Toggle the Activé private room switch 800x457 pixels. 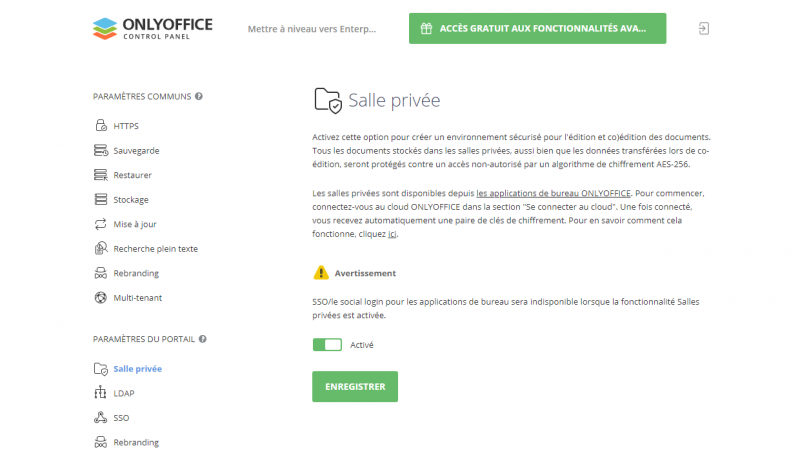(x=327, y=345)
